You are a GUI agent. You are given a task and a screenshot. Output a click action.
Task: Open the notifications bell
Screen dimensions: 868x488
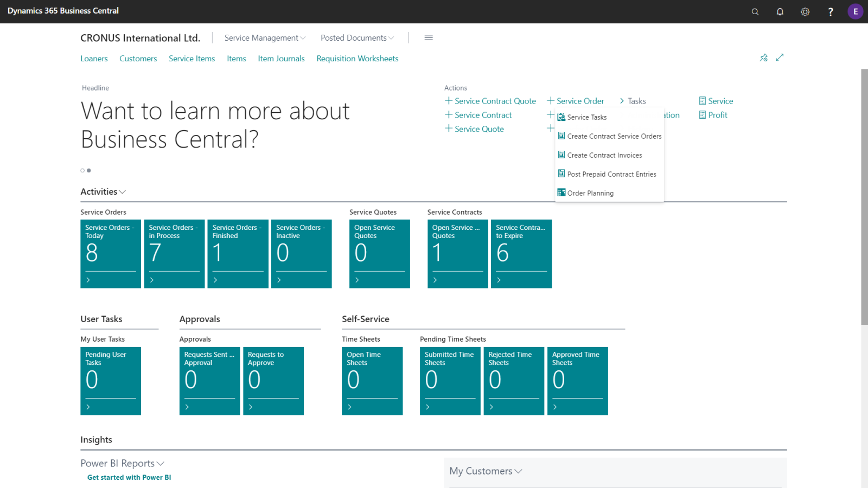780,11
